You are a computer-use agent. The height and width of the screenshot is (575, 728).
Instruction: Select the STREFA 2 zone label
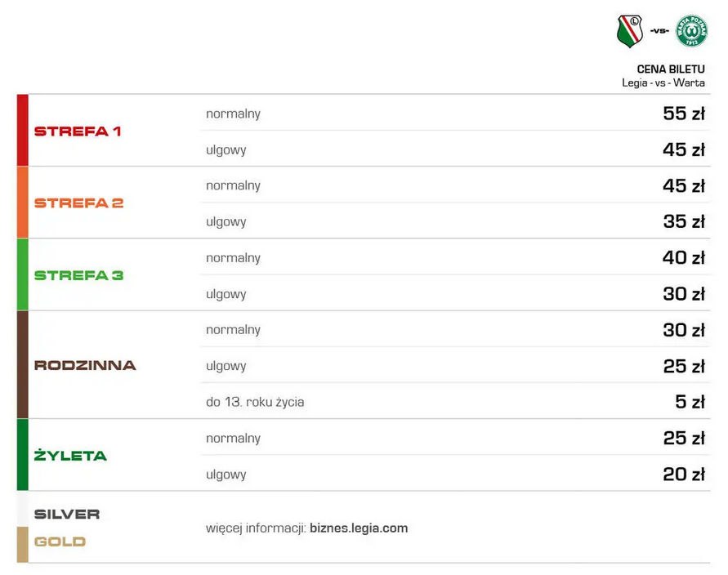click(79, 203)
